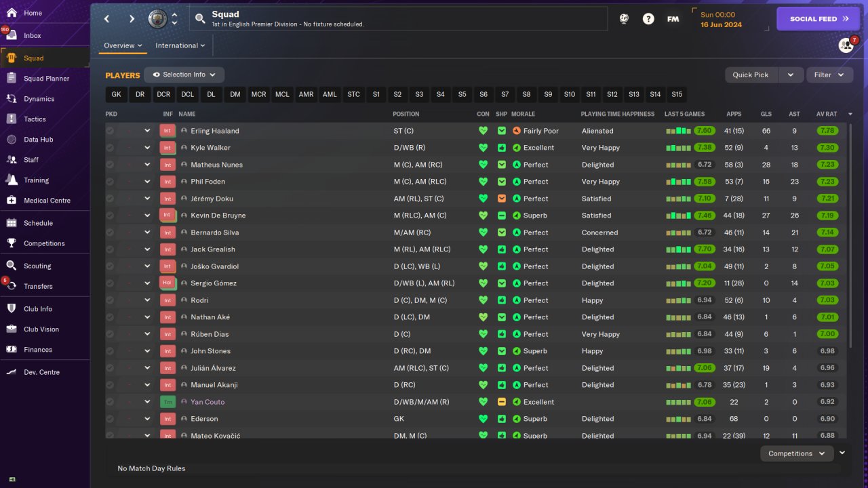Select the STC position filter button

click(353, 95)
